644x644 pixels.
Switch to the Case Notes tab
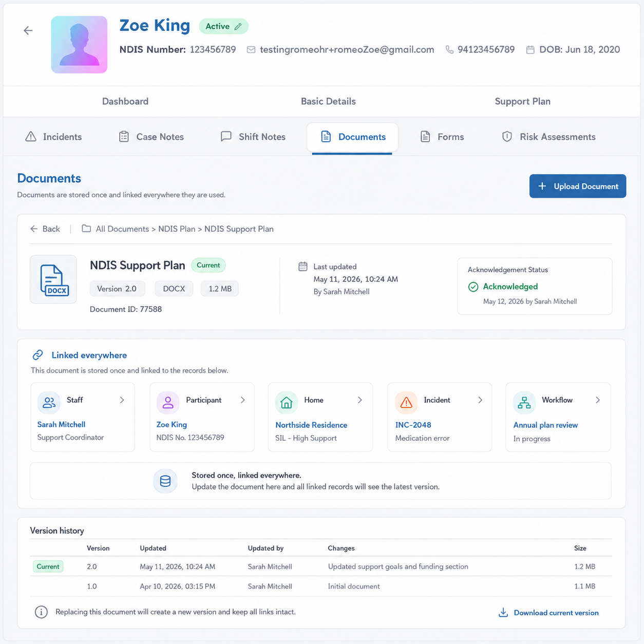(151, 137)
